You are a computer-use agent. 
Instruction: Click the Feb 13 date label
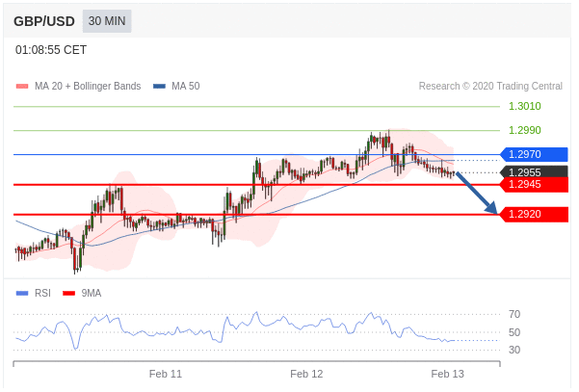tap(448, 375)
